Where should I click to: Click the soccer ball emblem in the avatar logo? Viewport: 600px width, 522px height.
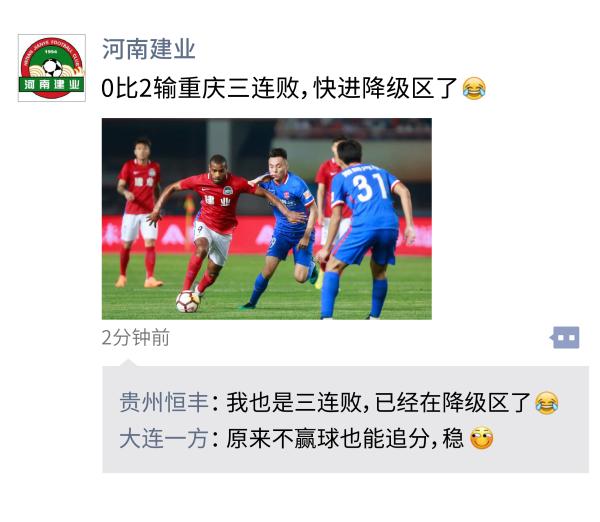pos(52,68)
